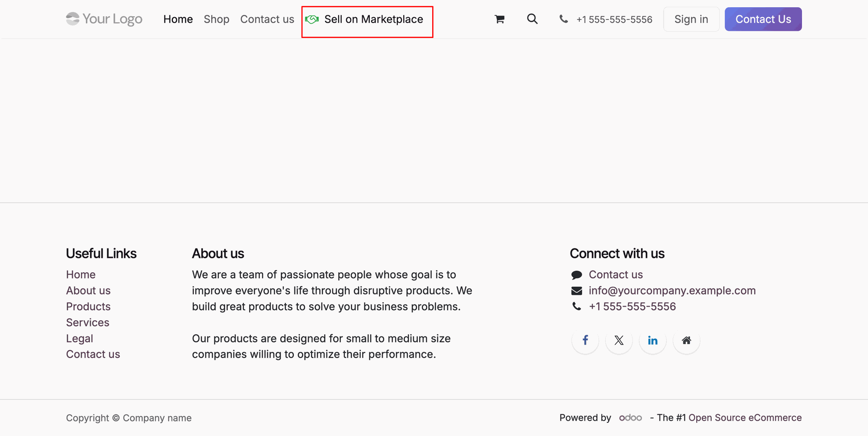Follow the Open Source eCommerce link
This screenshot has width=868, height=436.
click(x=745, y=418)
